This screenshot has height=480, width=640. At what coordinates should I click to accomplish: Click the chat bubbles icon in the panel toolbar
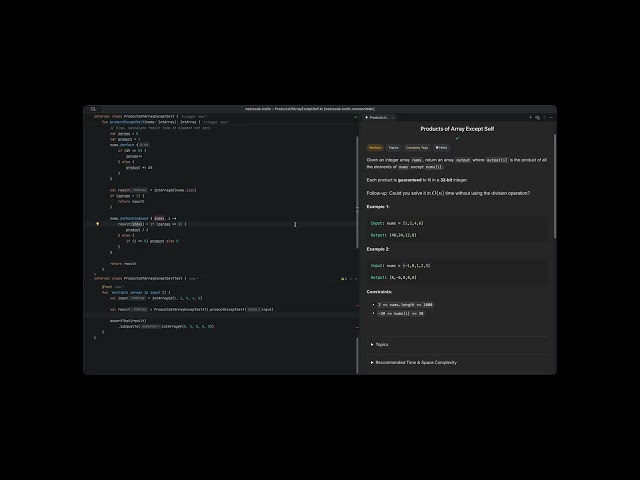coord(537,118)
